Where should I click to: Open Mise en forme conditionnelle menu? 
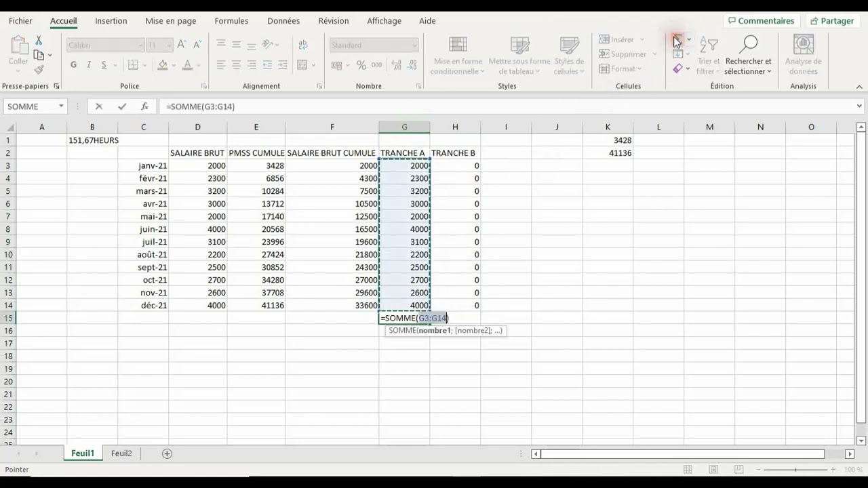coord(458,55)
